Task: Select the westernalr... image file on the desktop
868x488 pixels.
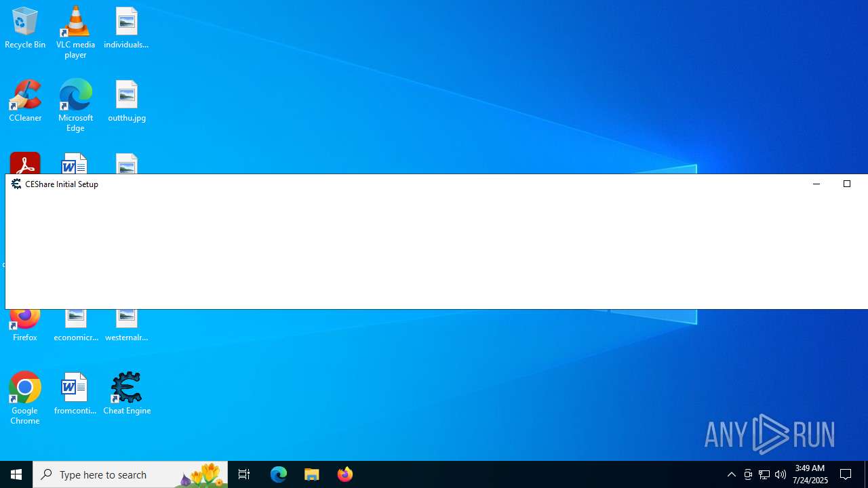Action: [126, 326]
